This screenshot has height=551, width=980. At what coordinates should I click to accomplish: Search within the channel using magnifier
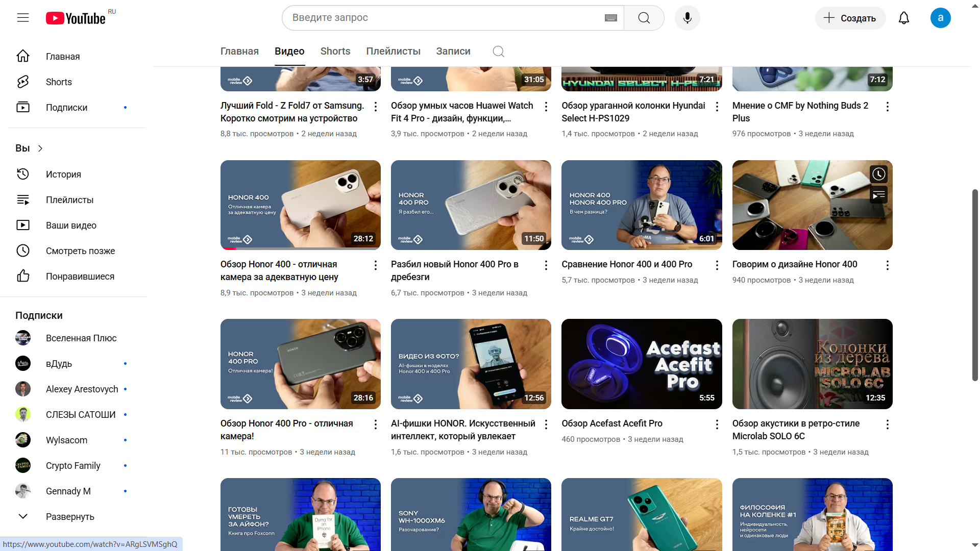tap(499, 51)
